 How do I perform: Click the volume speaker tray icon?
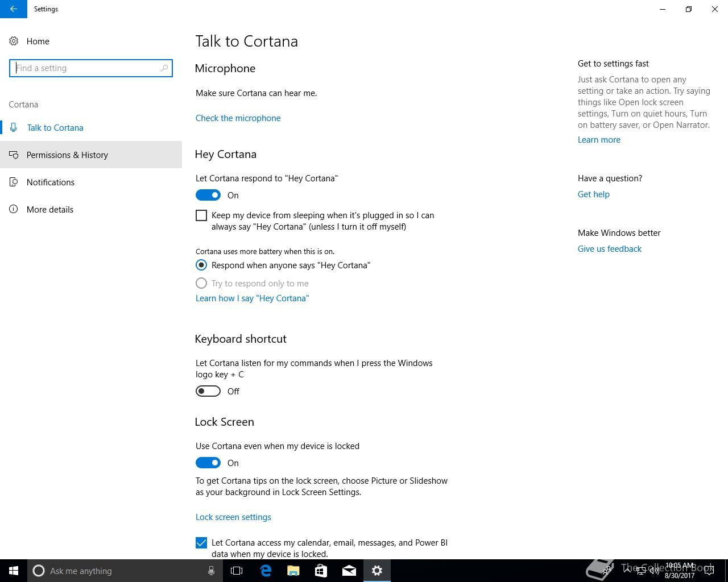pyautogui.click(x=654, y=571)
